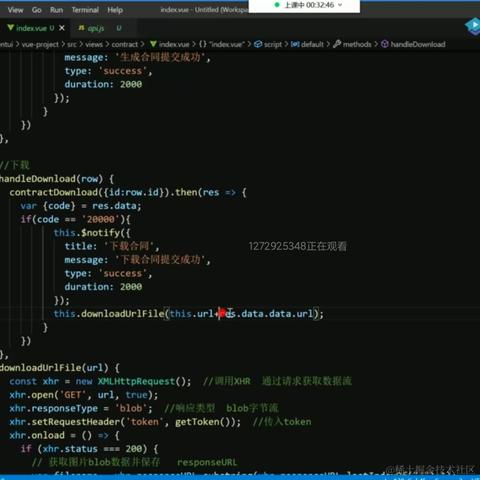Click the 'methods' breadcrumb item
Viewport: 480px width, 480px height.
pyautogui.click(x=357, y=44)
